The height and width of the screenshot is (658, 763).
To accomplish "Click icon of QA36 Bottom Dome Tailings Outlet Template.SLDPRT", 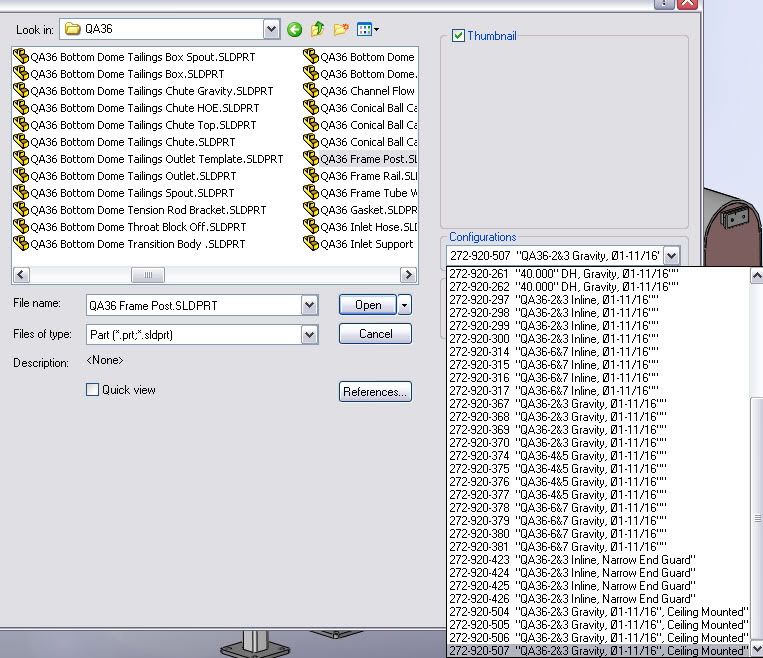I will point(21,159).
